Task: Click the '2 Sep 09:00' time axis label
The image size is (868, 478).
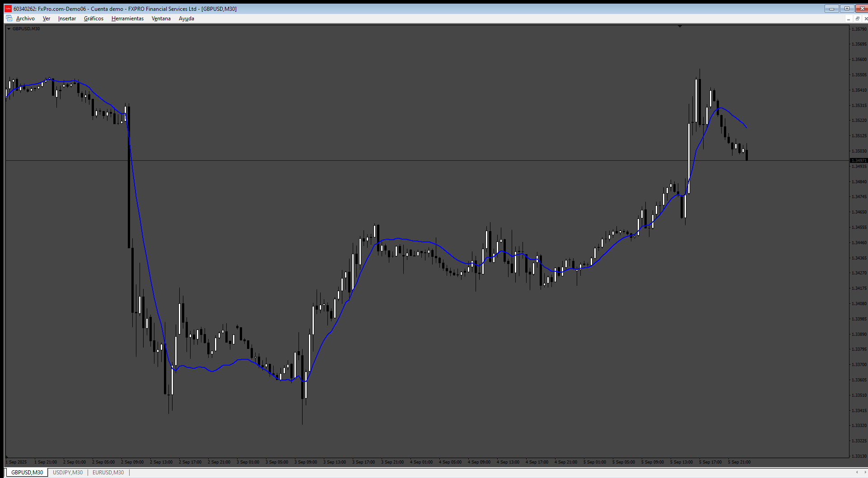Action: tap(132, 462)
